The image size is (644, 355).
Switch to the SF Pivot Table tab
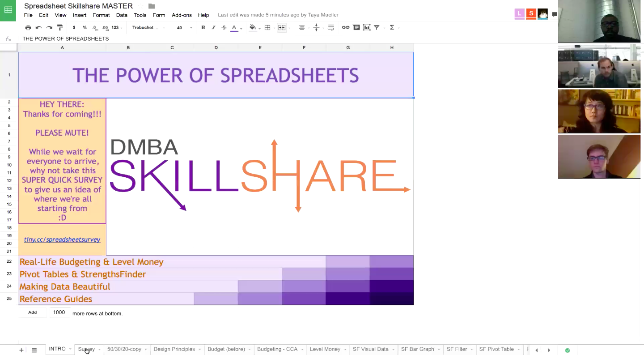[x=496, y=349]
